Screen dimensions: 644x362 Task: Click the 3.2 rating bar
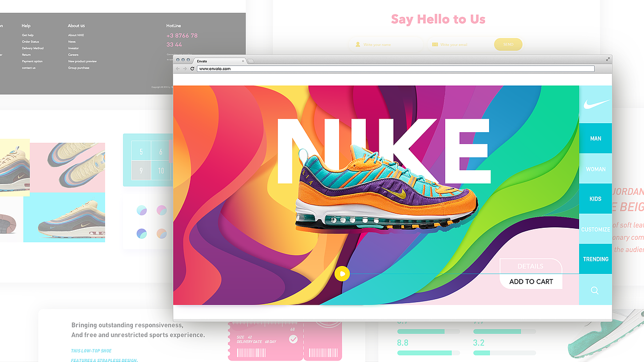(505, 353)
